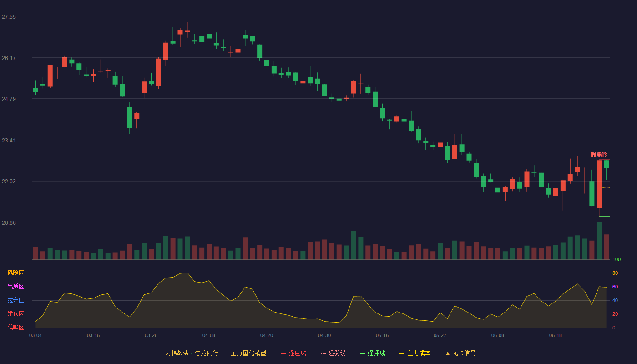Click the 假龙吟 signal marker label
637x364 pixels.
pyautogui.click(x=599, y=155)
